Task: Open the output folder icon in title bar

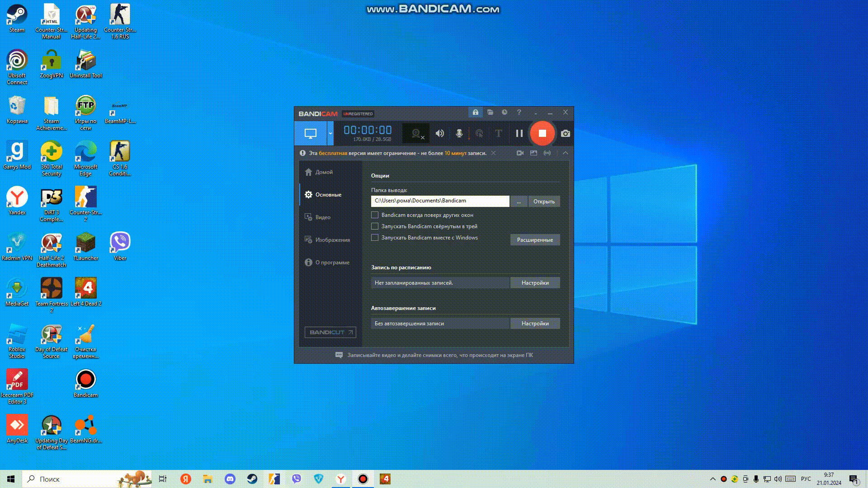Action: click(490, 112)
